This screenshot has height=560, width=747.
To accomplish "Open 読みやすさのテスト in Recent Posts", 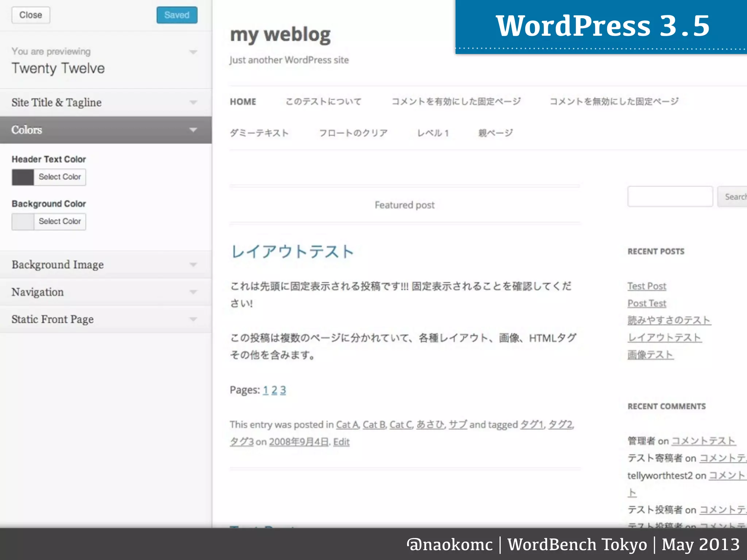I will (669, 320).
